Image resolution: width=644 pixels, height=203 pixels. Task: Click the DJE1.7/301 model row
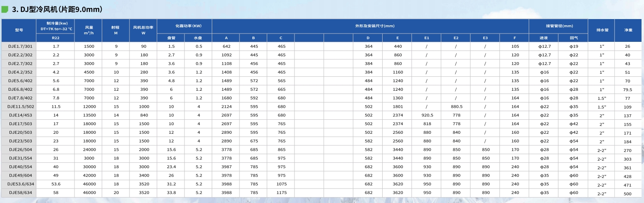pos(19,46)
